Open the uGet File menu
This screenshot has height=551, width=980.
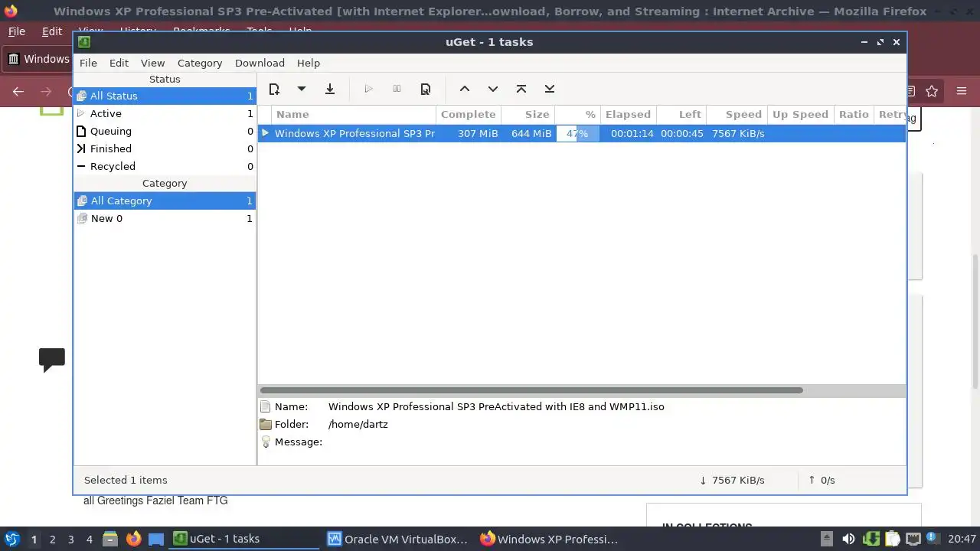pos(88,63)
